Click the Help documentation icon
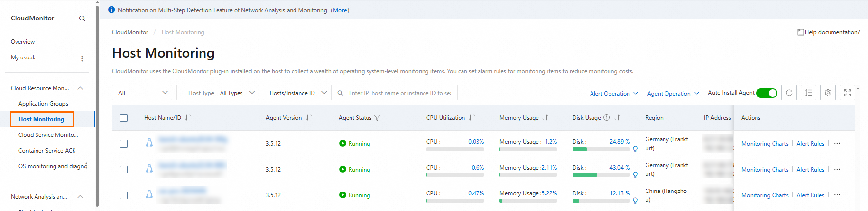868x211 pixels. tap(800, 32)
